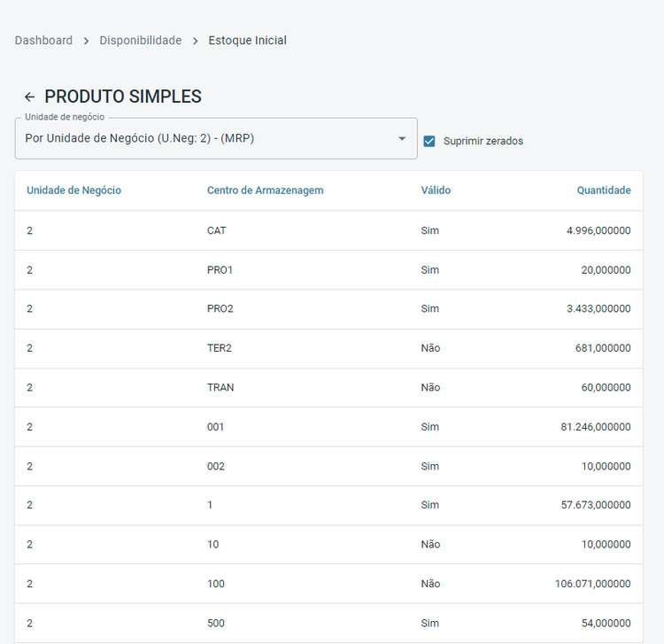Uncheck the Suprimir zerados checkbox

click(x=429, y=141)
